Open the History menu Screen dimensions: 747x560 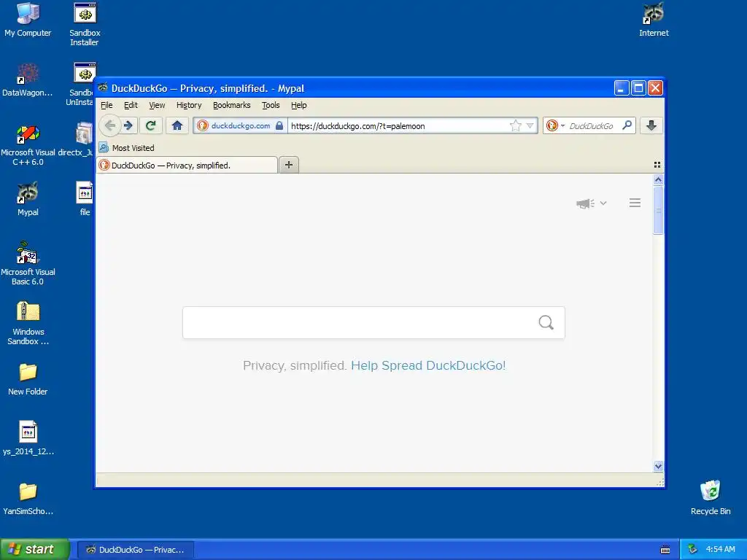189,105
